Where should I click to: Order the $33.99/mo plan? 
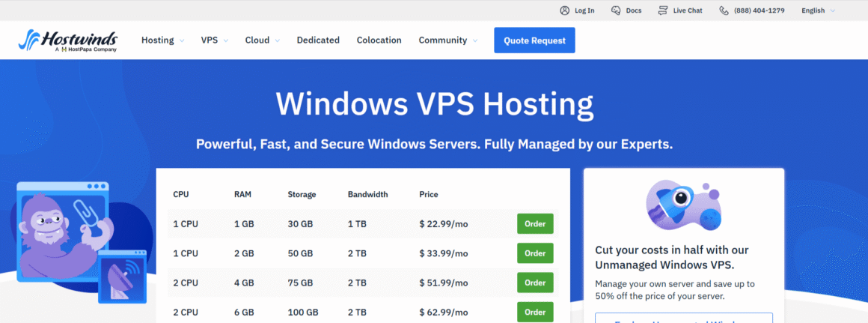coord(535,253)
